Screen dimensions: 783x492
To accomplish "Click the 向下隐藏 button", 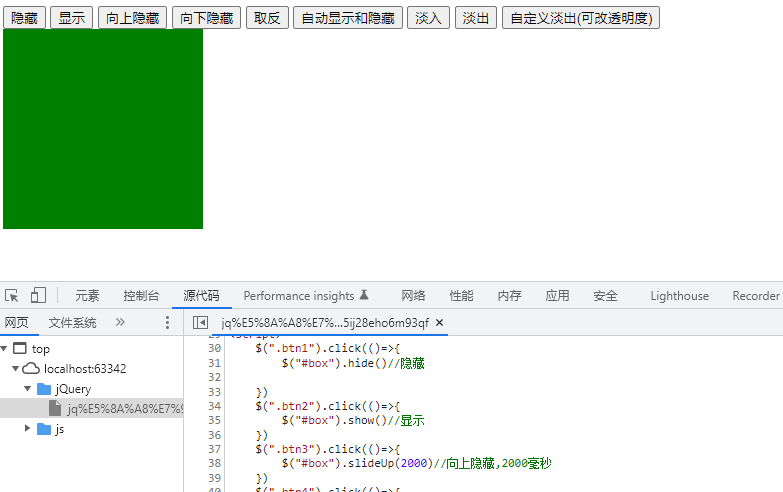I will [x=206, y=18].
